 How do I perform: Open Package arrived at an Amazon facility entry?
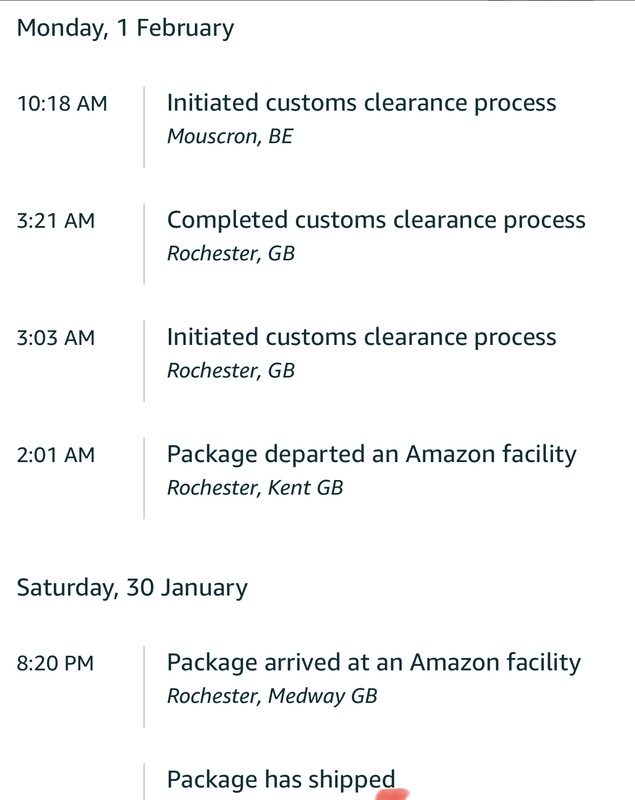tap(373, 662)
